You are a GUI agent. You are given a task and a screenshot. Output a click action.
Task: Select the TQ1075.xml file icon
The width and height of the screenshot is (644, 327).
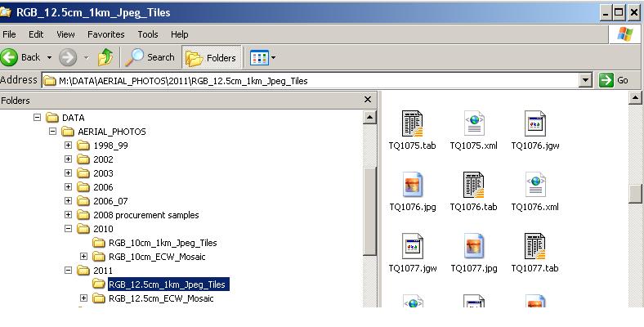(x=474, y=123)
